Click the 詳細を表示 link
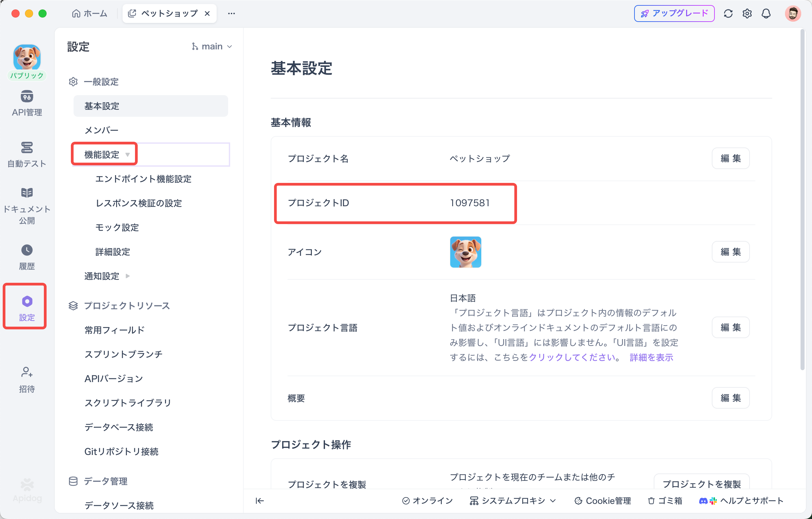The width and height of the screenshot is (812, 519). 651,357
